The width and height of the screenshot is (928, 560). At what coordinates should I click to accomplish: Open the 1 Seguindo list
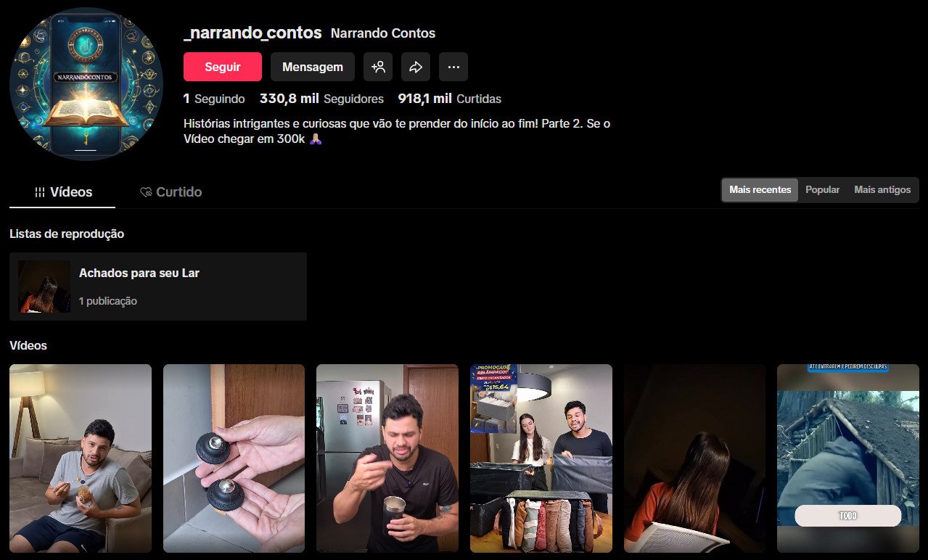214,99
